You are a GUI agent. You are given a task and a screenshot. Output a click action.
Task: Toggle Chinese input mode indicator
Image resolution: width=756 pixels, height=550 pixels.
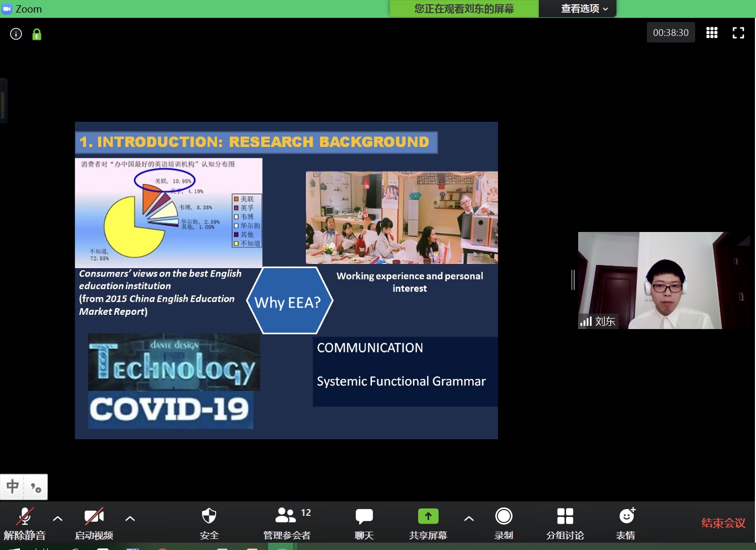click(x=13, y=486)
